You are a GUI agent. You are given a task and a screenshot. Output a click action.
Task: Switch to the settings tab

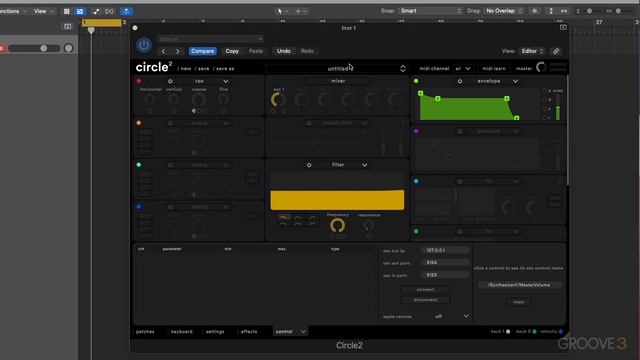[215, 332]
